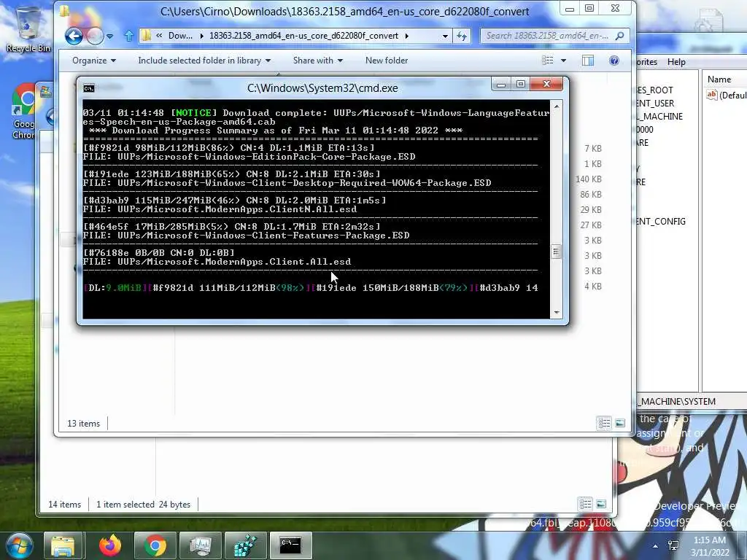Open the system monitor taskbar app
This screenshot has height=560, width=747.
point(200,545)
